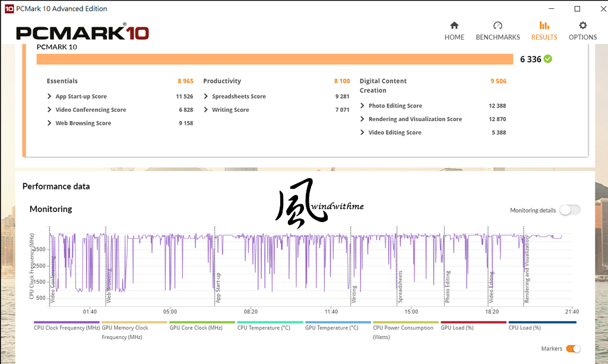Screen dimensions: 608x364
Task: Click the tan GPU Memory Clock color bar
Action: [135, 322]
